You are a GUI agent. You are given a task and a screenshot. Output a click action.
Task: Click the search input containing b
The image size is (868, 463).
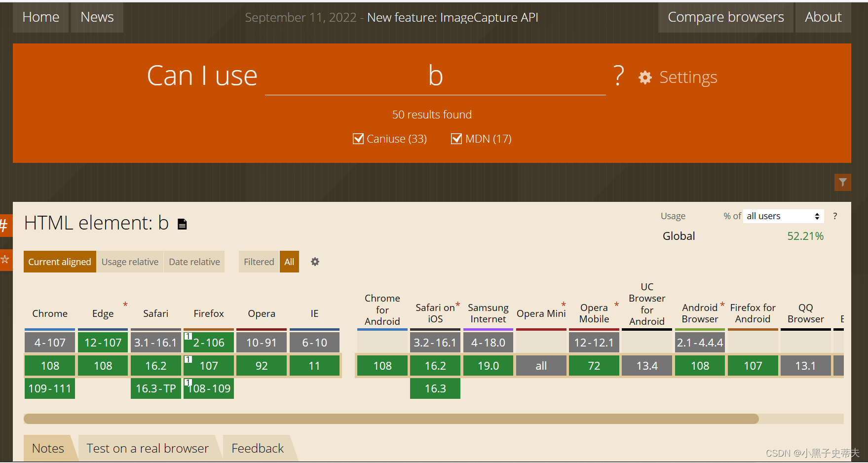(435, 76)
